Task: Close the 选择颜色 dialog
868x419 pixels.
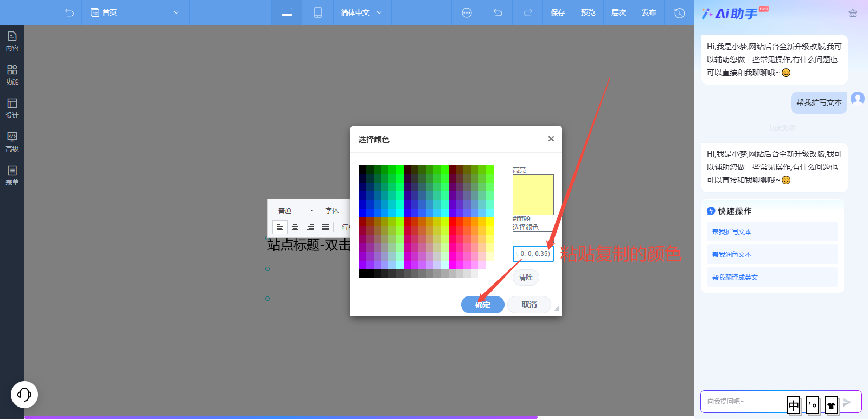Action: [551, 139]
